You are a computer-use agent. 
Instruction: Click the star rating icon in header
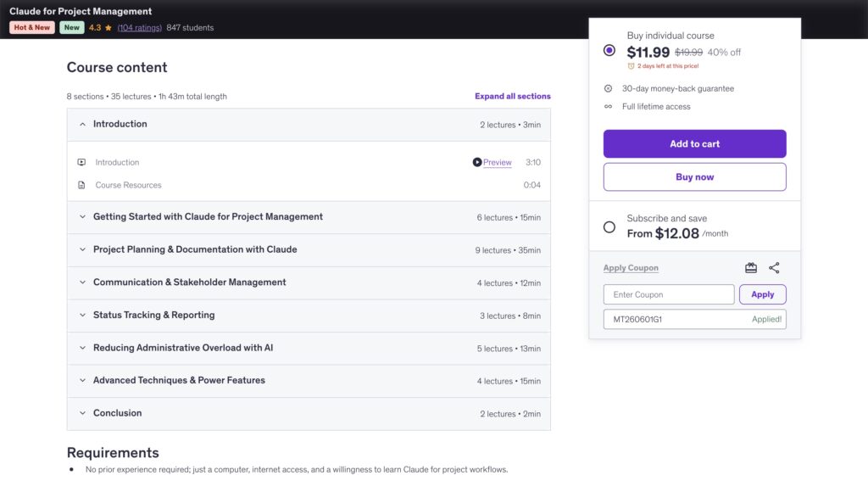108,28
